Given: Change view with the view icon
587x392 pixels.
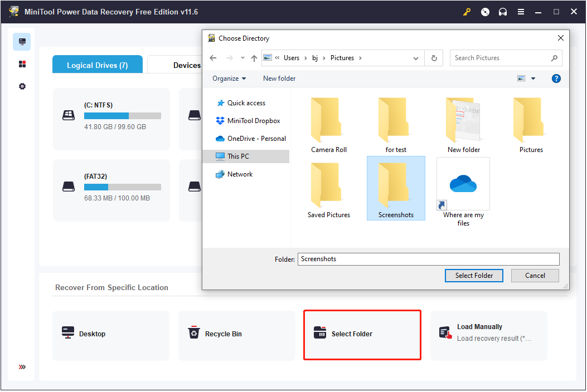Looking at the screenshot, I should click(x=521, y=79).
